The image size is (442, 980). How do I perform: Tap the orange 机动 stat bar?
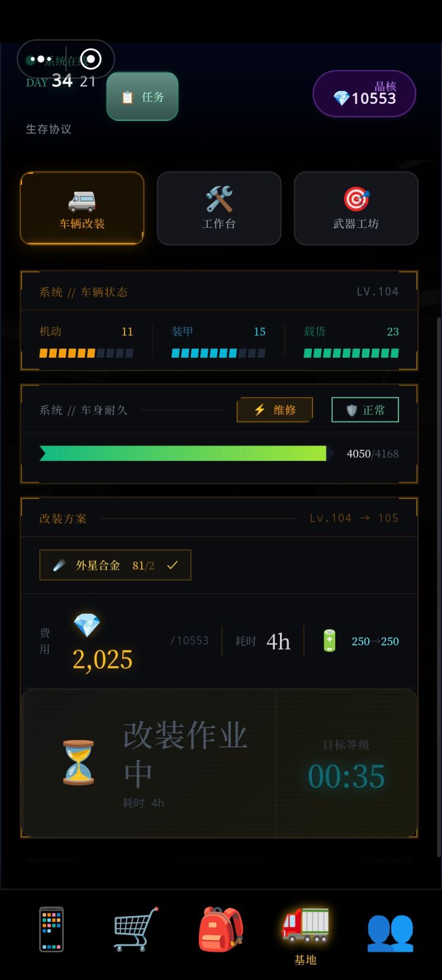86,353
